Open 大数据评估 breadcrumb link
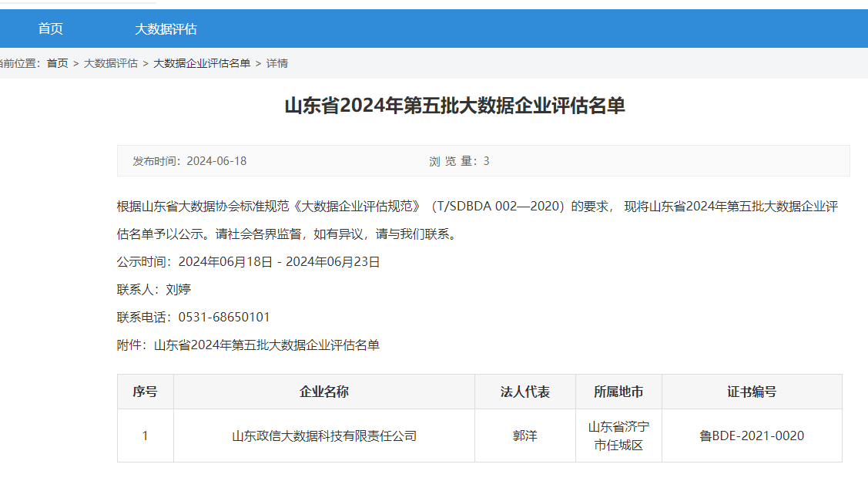This screenshot has width=868, height=481. pos(110,63)
